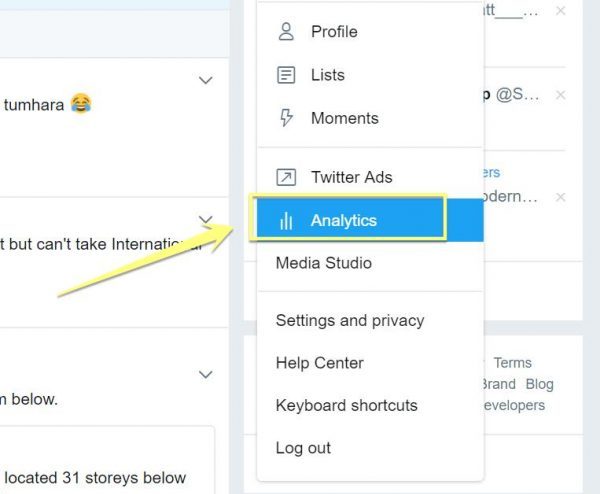Screen dimensions: 600x494
Task: Click the Profile person icon
Action: pyautogui.click(x=286, y=31)
